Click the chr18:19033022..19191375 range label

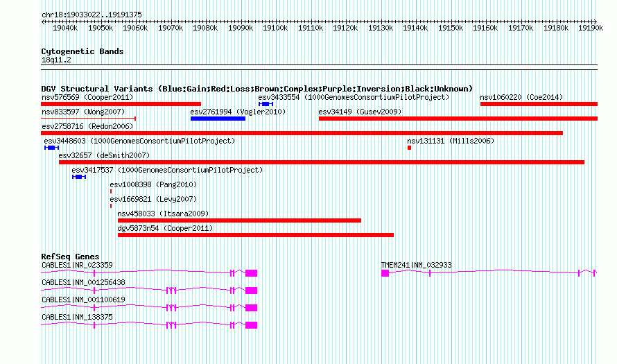click(92, 15)
